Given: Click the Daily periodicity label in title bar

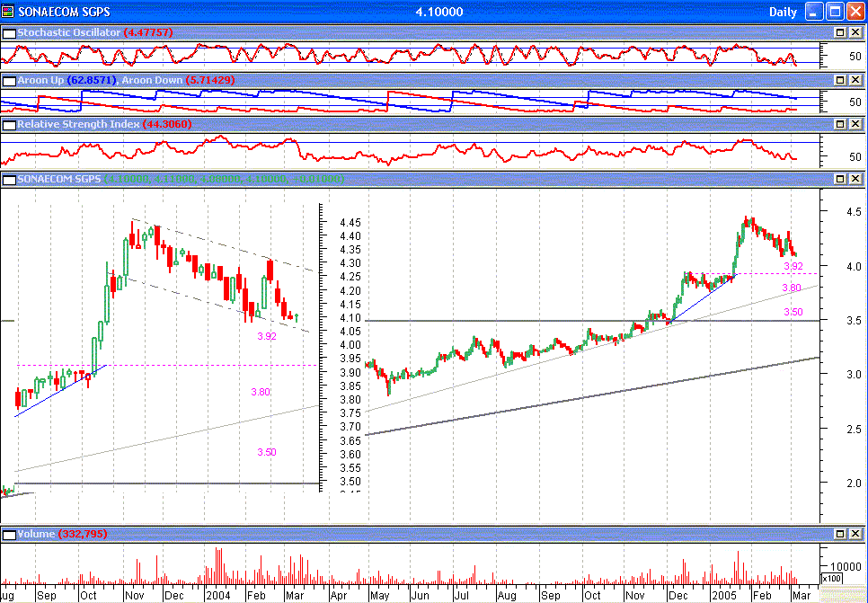Looking at the screenshot, I should 783,13.
